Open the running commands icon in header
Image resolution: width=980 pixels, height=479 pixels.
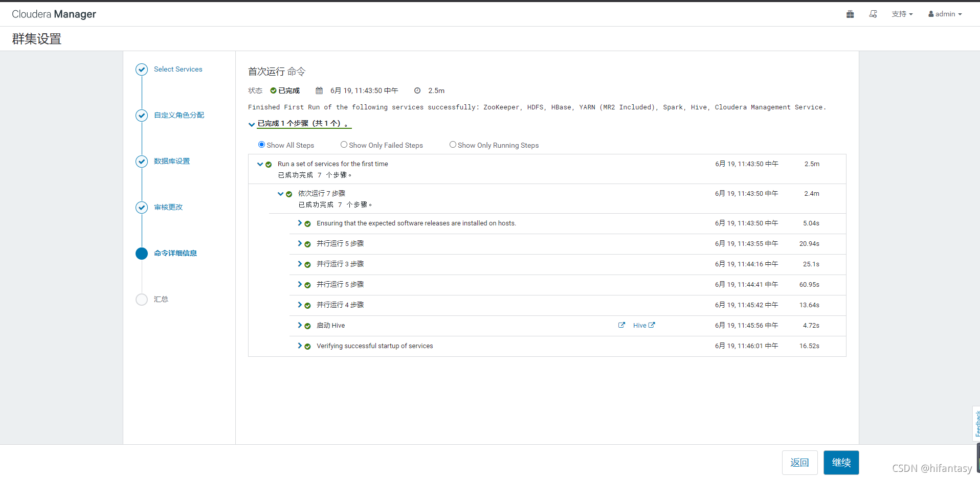click(x=873, y=14)
